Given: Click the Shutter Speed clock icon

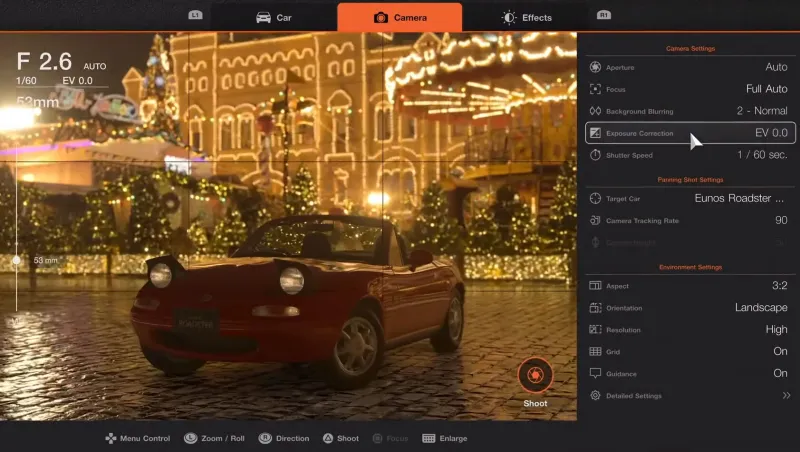Looking at the screenshot, I should [x=595, y=155].
